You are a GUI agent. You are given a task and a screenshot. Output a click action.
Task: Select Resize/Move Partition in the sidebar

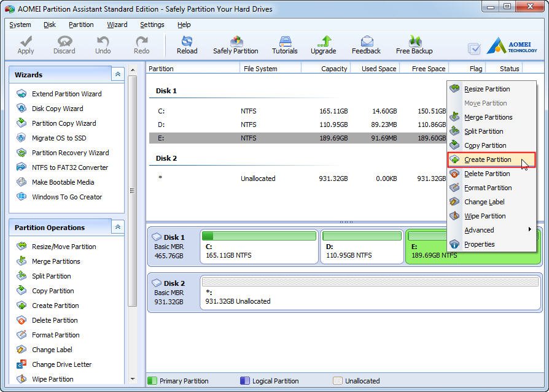coord(56,247)
